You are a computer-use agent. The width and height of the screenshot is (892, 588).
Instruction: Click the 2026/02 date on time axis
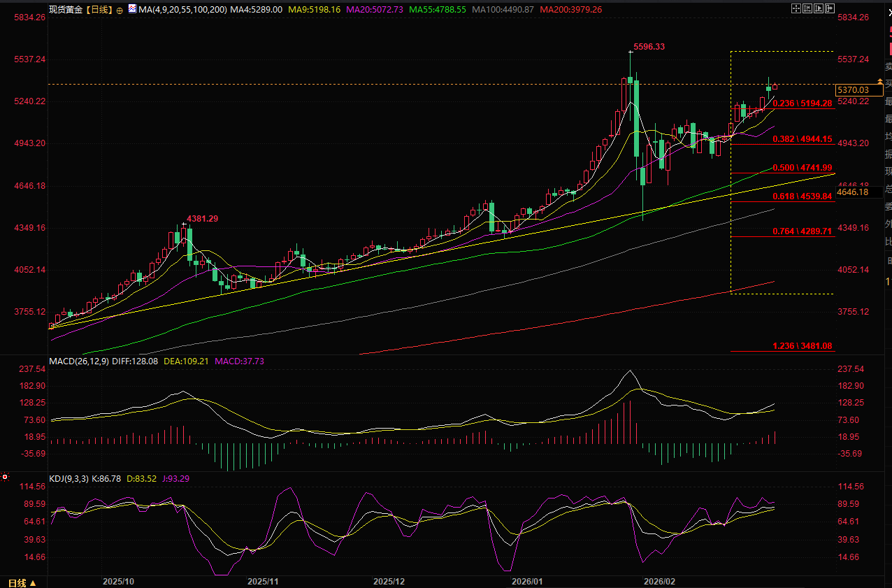[x=659, y=582]
